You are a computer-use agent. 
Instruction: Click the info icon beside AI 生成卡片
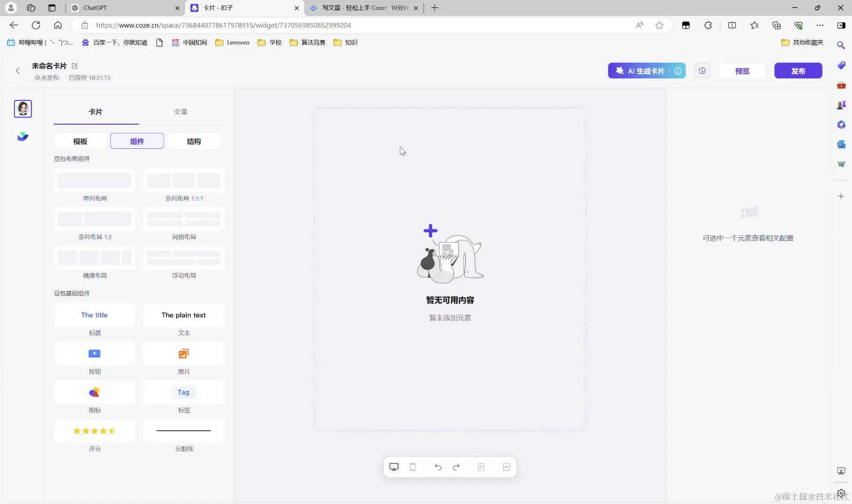(x=678, y=70)
